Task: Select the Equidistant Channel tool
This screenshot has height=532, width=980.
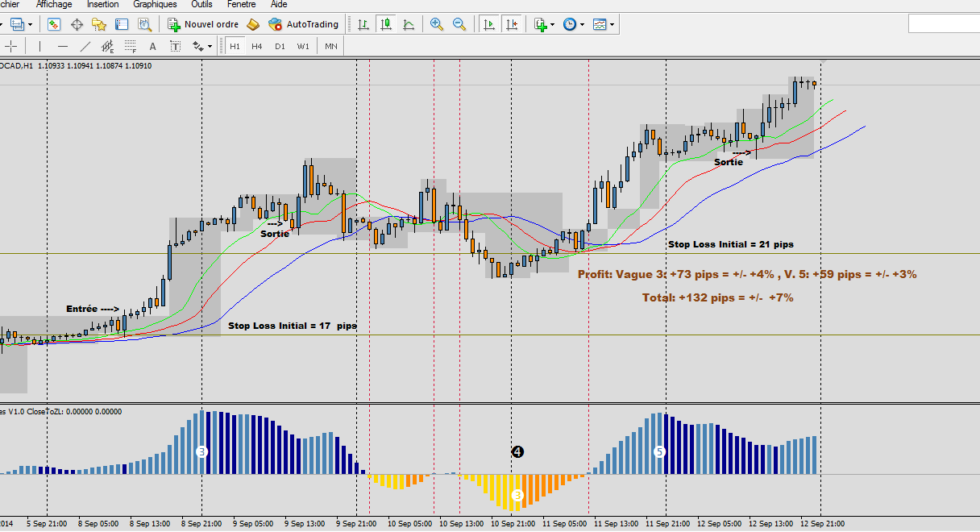Action: click(x=108, y=46)
